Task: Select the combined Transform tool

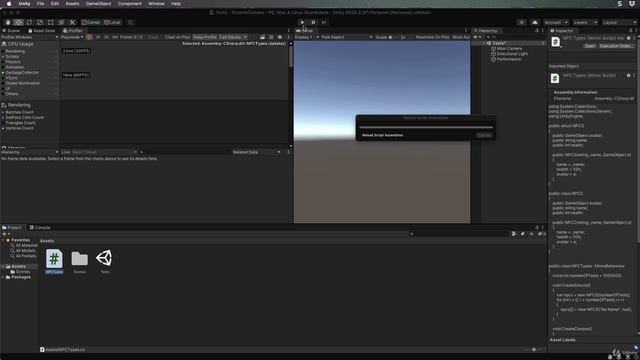Action: [61, 22]
